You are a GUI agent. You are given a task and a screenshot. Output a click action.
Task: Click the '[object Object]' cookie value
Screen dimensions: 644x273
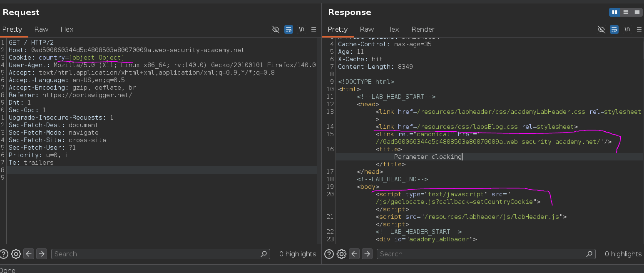97,58
